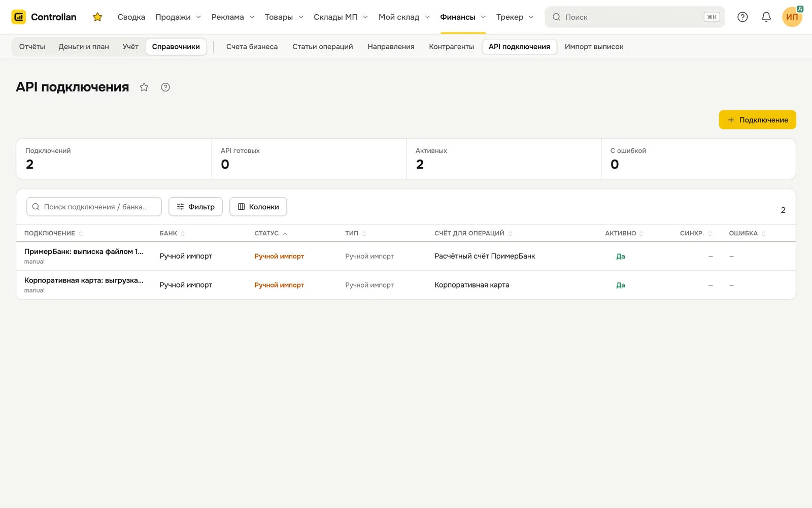Select the Справочники tab
The height and width of the screenshot is (508, 812).
click(x=176, y=47)
